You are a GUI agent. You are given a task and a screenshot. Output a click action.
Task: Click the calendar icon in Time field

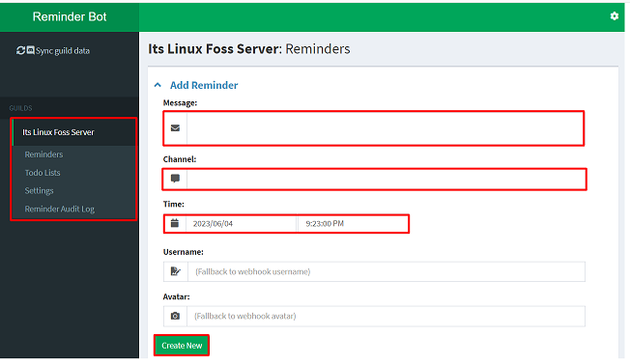[x=175, y=223]
